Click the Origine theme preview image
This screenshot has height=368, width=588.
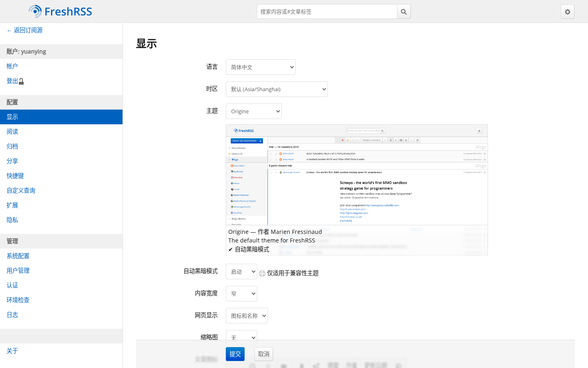(x=357, y=190)
